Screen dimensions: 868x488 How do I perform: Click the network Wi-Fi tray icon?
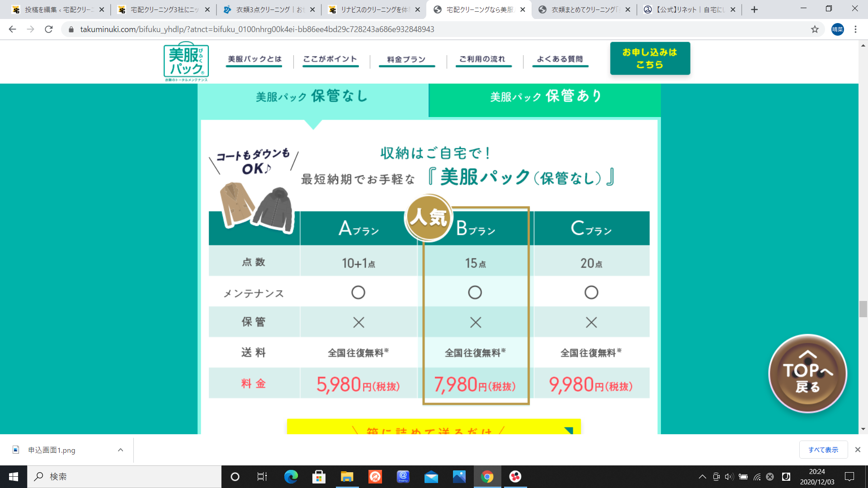(x=757, y=477)
